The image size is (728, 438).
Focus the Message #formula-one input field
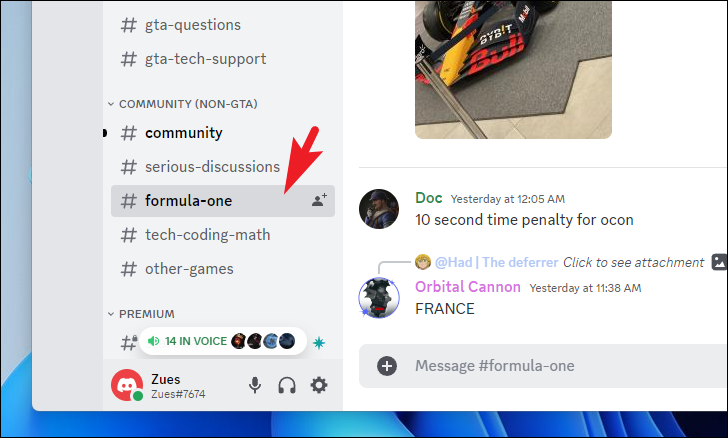pos(543,366)
